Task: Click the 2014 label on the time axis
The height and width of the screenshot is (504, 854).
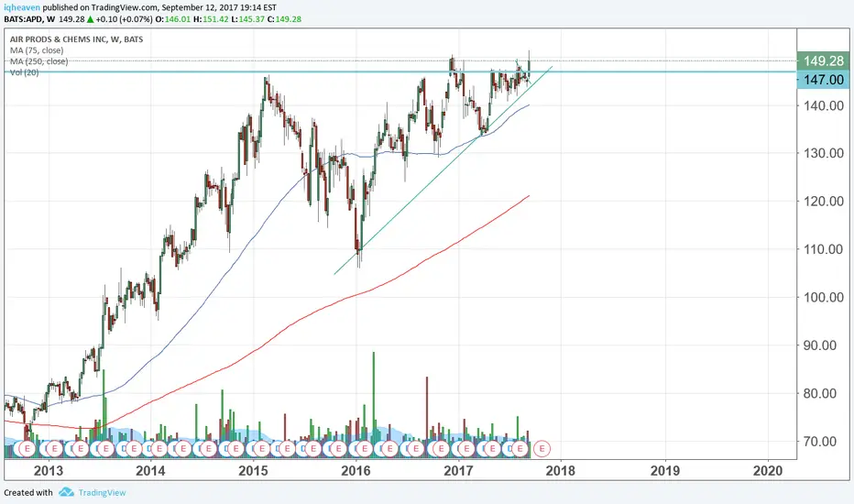Action: click(150, 470)
